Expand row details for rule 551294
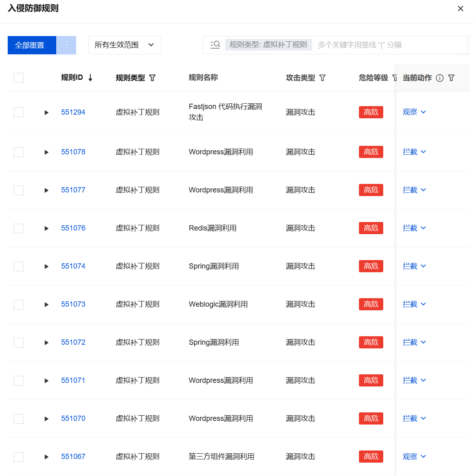474x476 pixels. coord(46,113)
